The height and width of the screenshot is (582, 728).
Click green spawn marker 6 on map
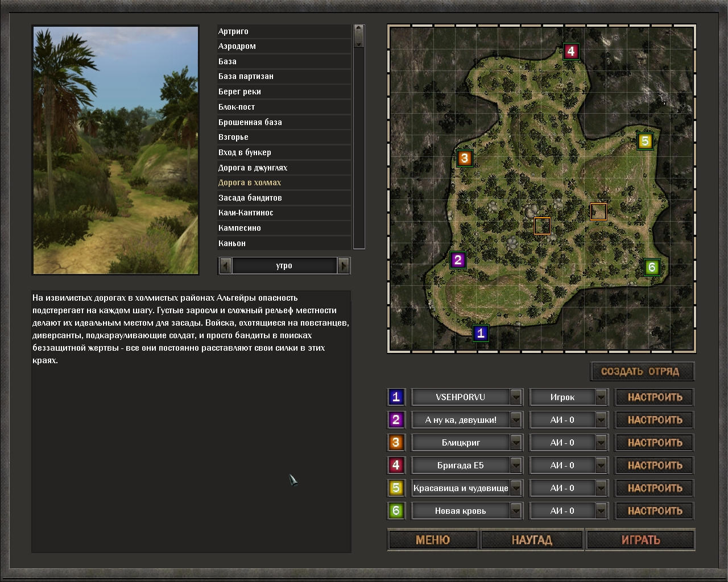click(x=652, y=267)
